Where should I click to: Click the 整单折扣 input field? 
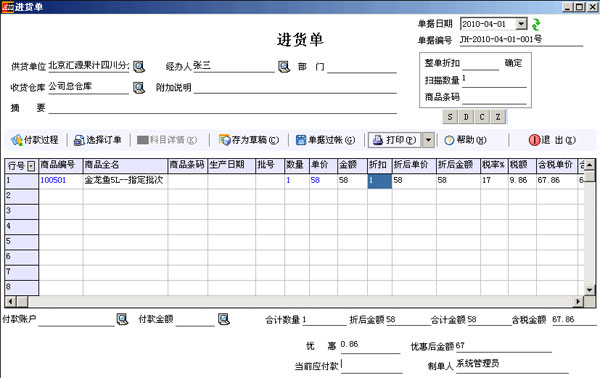pyautogui.click(x=481, y=64)
